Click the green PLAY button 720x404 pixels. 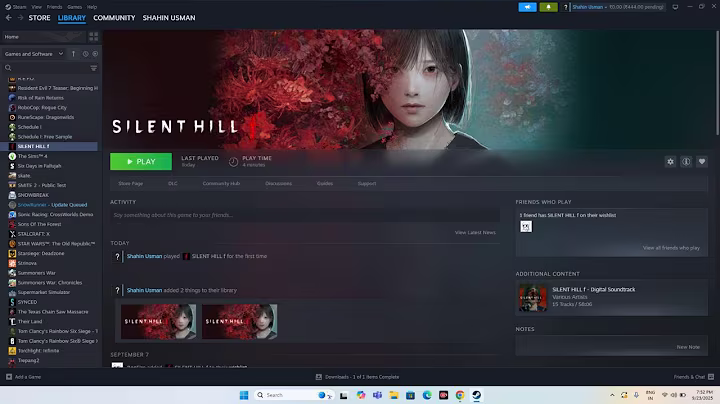(141, 162)
